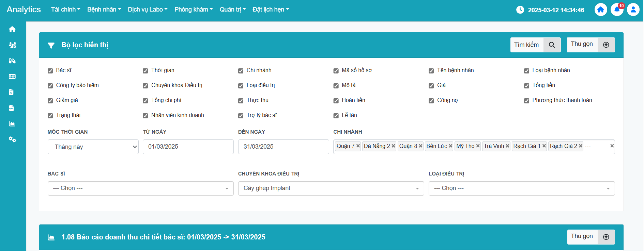Viewport: 644px width, 251px height.
Task: Click the home icon in left sidebar
Action: pyautogui.click(x=12, y=29)
